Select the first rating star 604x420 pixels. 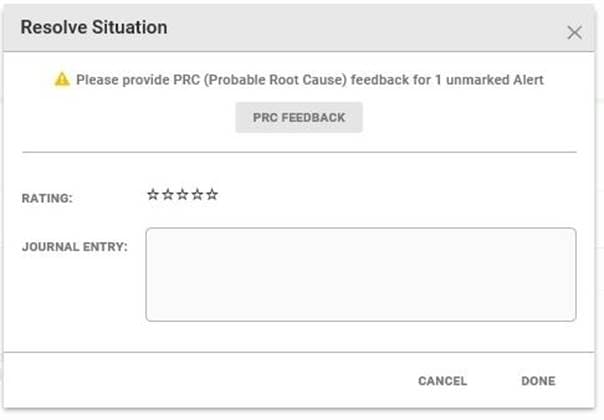click(153, 194)
